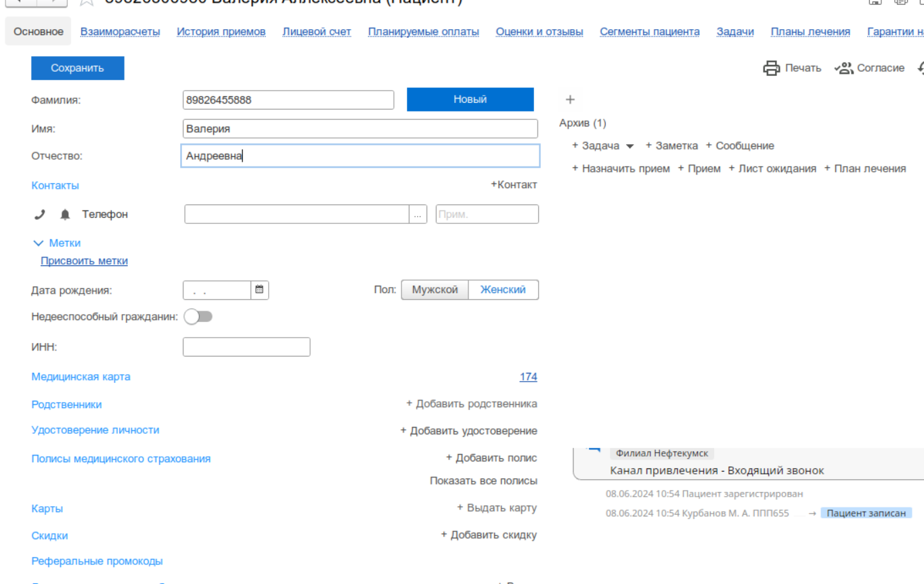Toggle the Недееспособный гражданин switch
The image size is (924, 584).
click(x=198, y=317)
